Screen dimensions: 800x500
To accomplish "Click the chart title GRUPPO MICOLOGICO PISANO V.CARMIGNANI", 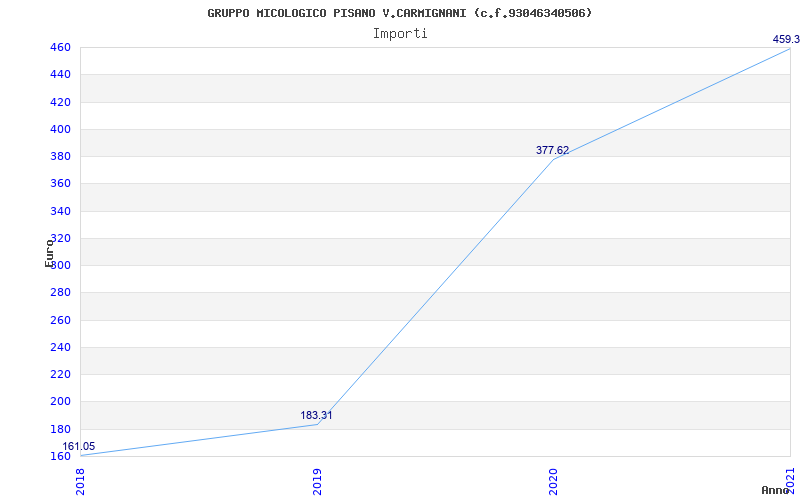I will coord(399,13).
